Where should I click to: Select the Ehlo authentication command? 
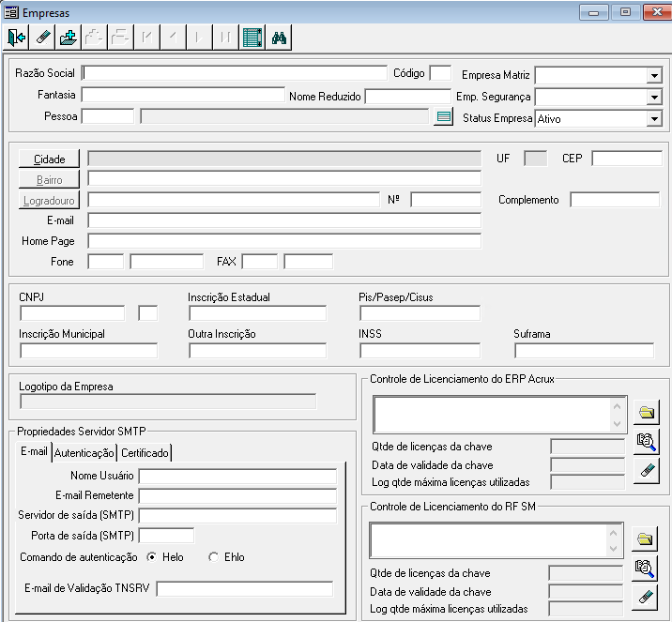[213, 557]
